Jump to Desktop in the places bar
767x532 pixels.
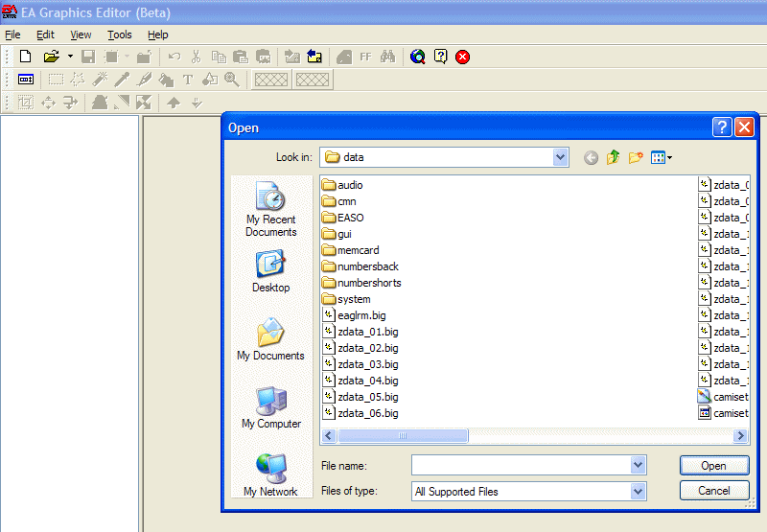click(270, 271)
